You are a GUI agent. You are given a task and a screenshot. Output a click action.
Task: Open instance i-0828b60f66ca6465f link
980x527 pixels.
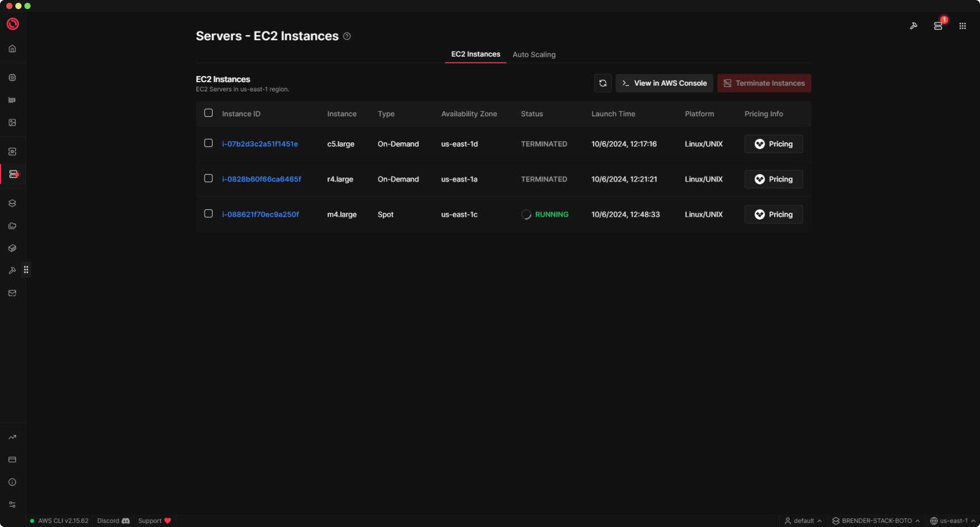point(261,179)
